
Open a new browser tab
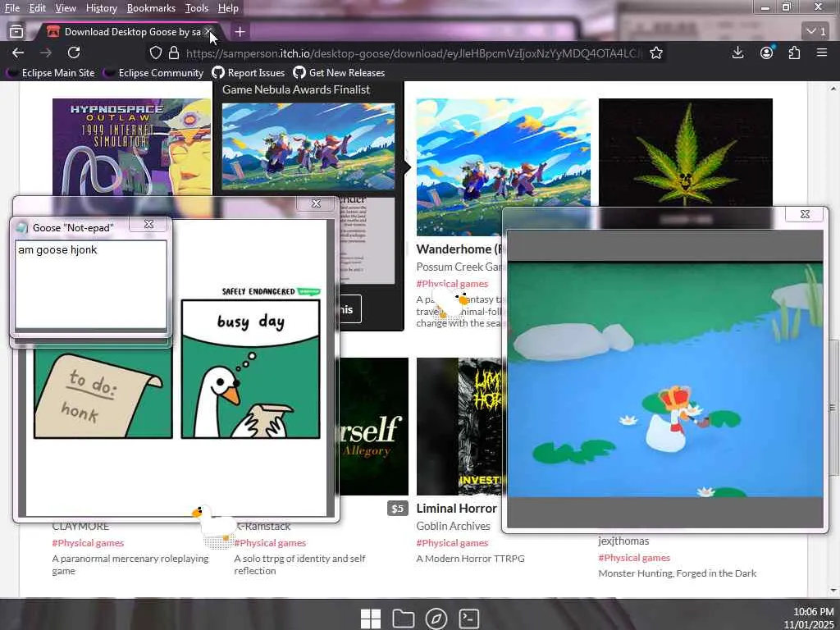pyautogui.click(x=240, y=32)
